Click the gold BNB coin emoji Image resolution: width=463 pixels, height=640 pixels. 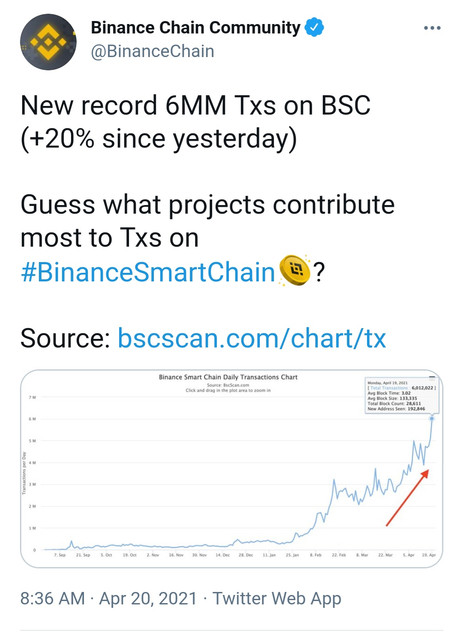point(294,270)
